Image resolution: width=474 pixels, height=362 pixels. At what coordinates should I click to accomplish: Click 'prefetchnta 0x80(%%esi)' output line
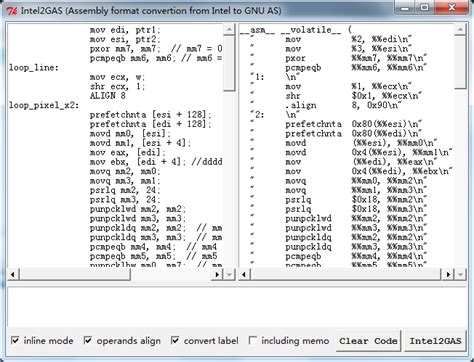353,124
